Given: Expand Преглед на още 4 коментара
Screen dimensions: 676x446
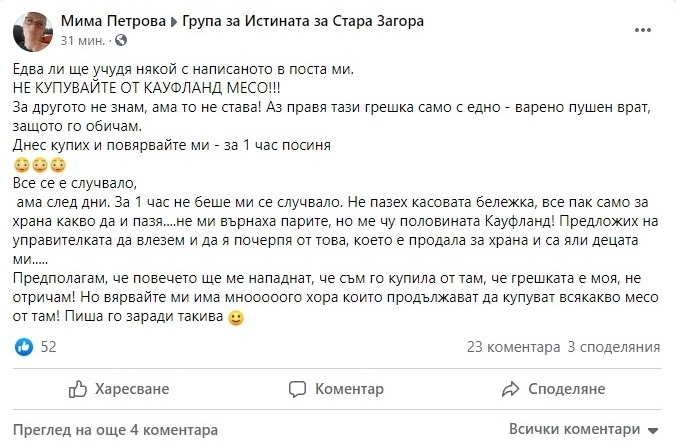Looking at the screenshot, I should click(116, 431).
